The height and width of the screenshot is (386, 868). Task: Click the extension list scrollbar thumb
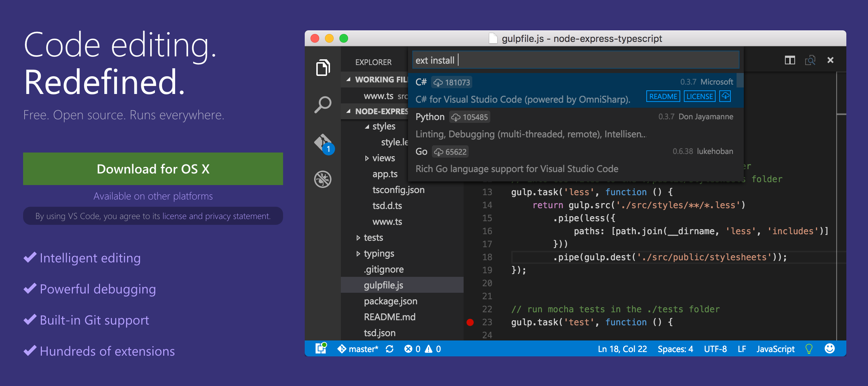pyautogui.click(x=740, y=80)
